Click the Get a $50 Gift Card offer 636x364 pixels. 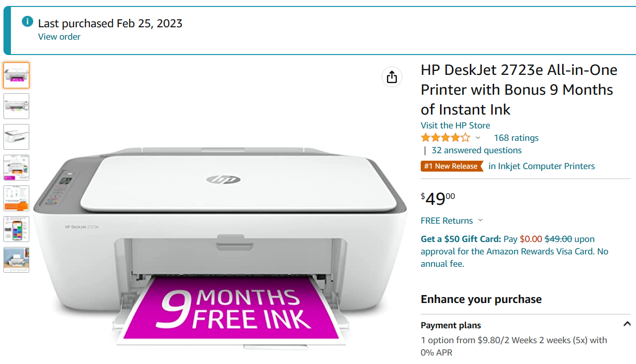tap(461, 239)
